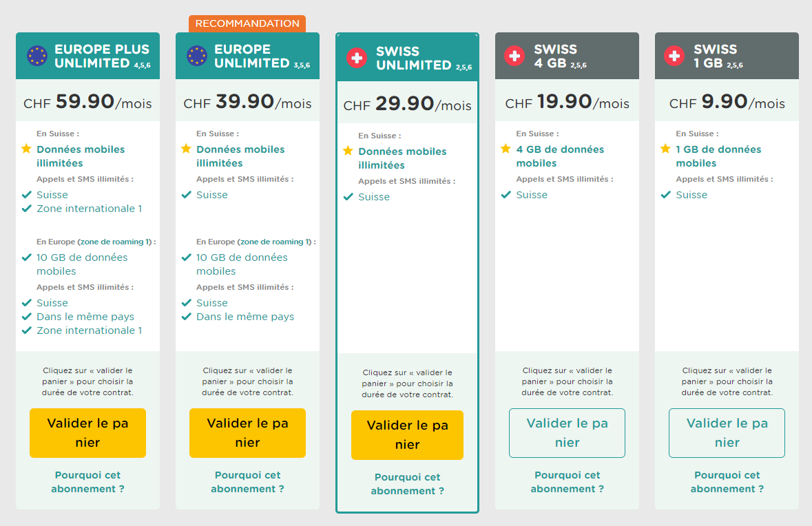The width and height of the screenshot is (812, 526).
Task: Click the orange RECOMMANDATION badge
Action: 247,23
